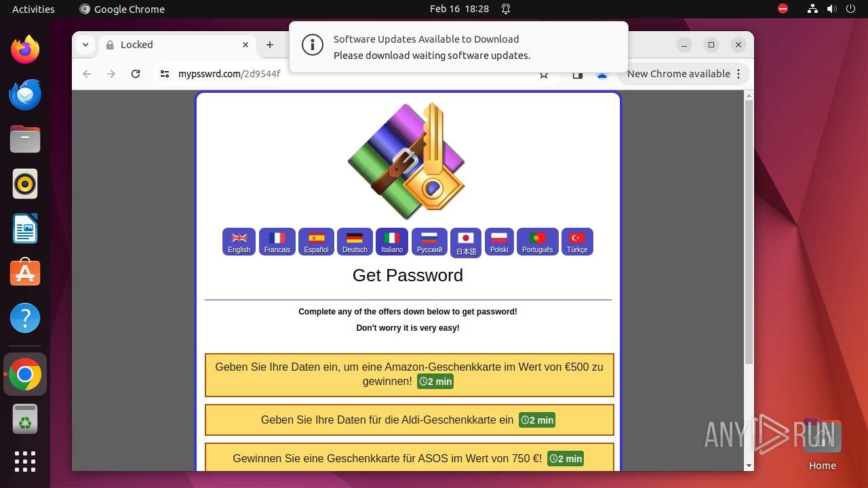Click the Get Password heading

[408, 275]
